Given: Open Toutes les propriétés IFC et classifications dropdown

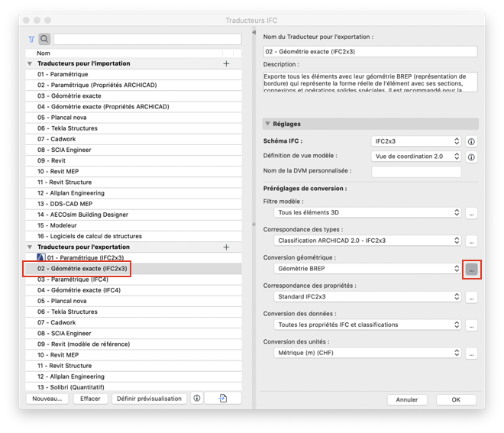Looking at the screenshot, I should 367,325.
